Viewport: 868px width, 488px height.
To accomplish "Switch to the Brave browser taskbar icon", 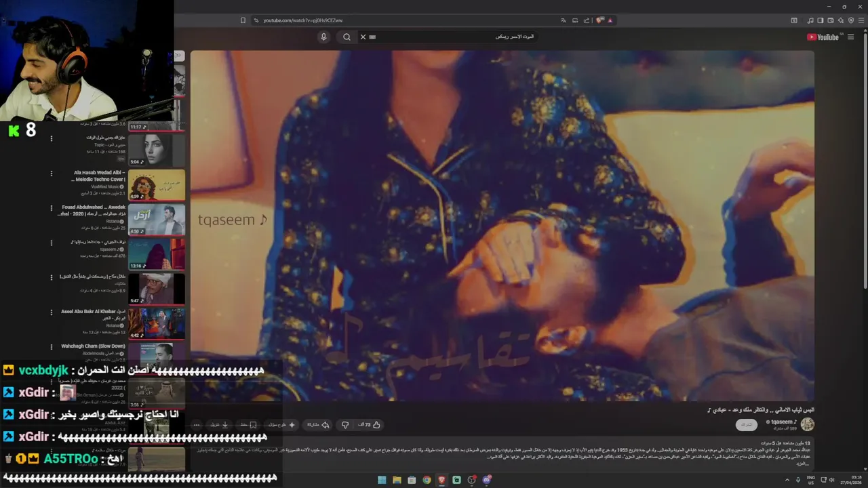I will click(441, 480).
